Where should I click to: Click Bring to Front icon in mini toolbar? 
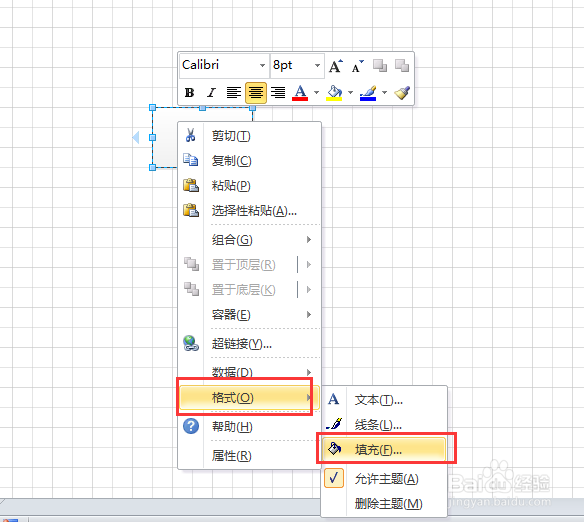(x=380, y=66)
